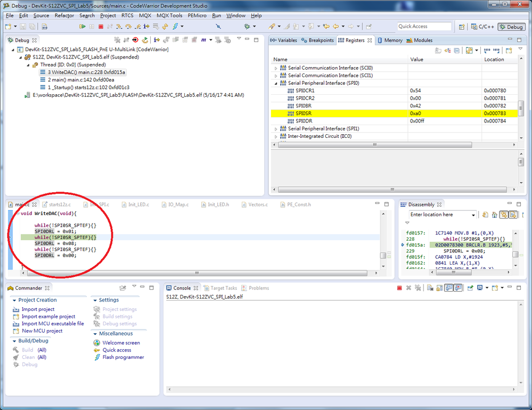This screenshot has height=410, width=532.
Task: Select the Debug perspective button
Action: [x=511, y=27]
